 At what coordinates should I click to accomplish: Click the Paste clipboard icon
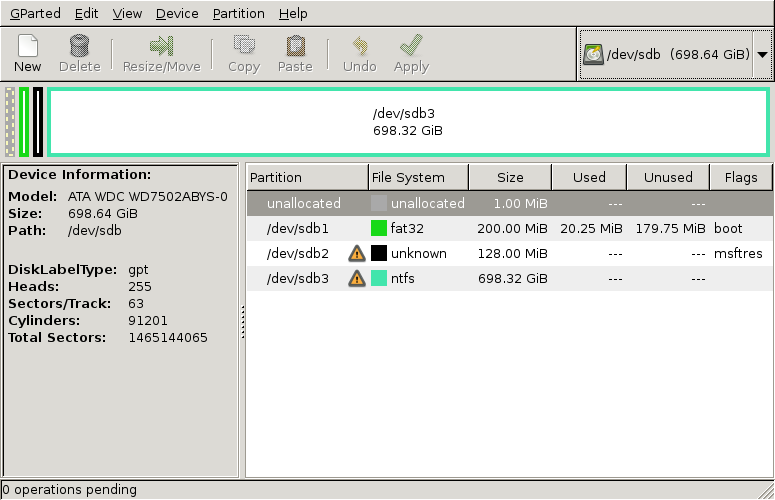(x=295, y=45)
